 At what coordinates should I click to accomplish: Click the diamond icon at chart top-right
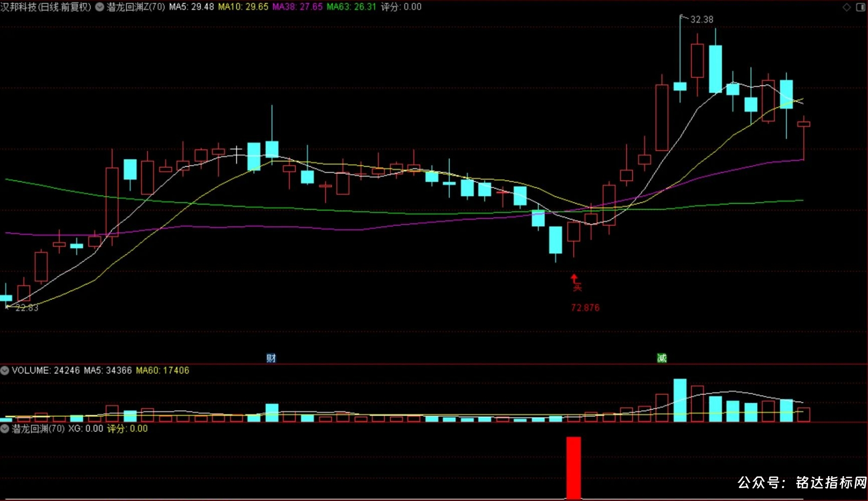click(x=846, y=7)
